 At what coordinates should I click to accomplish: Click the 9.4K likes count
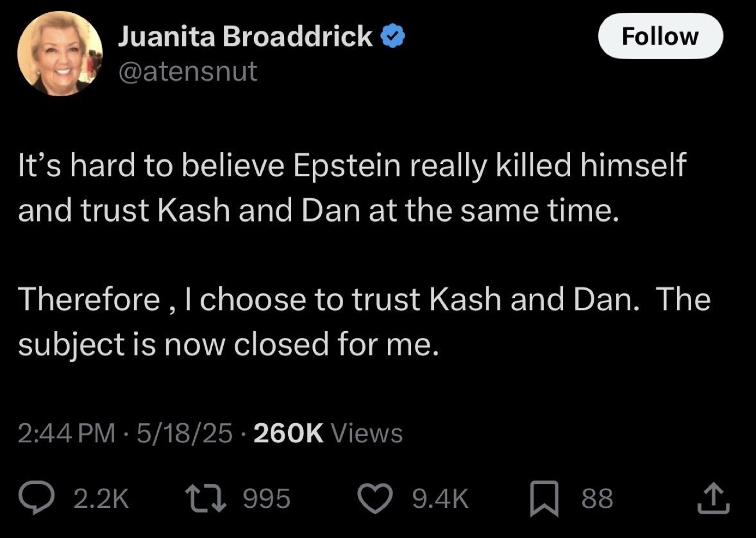click(440, 499)
